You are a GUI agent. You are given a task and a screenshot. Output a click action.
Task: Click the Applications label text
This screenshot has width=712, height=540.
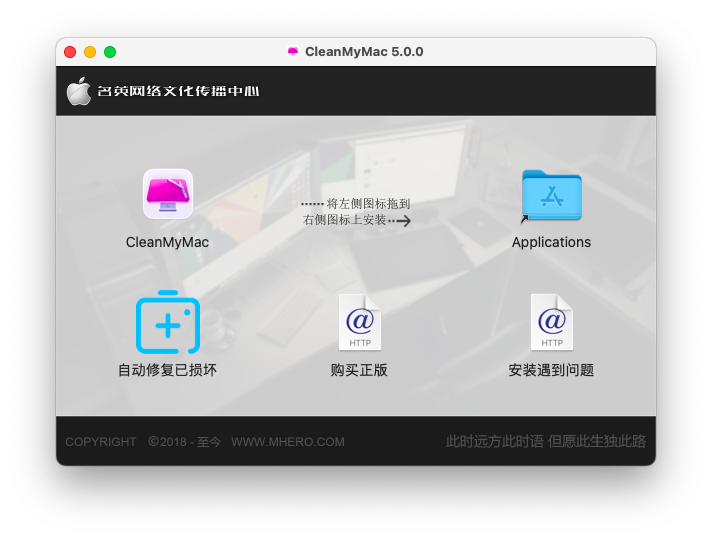551,243
